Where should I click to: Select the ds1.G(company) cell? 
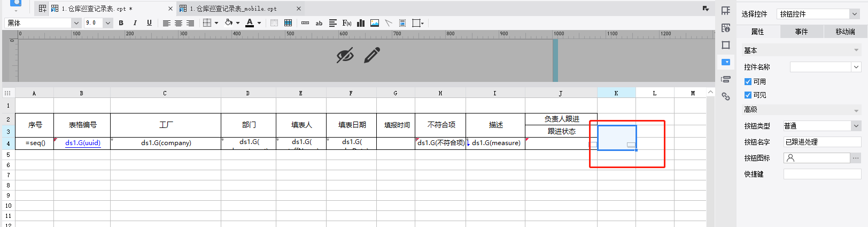(166, 143)
